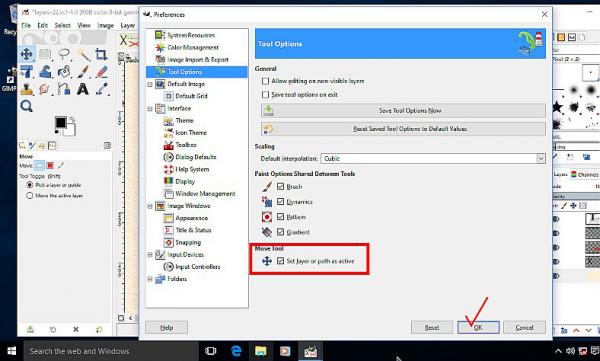The width and height of the screenshot is (600, 361).
Task: Confirm preferences with the OK button
Action: click(x=478, y=327)
